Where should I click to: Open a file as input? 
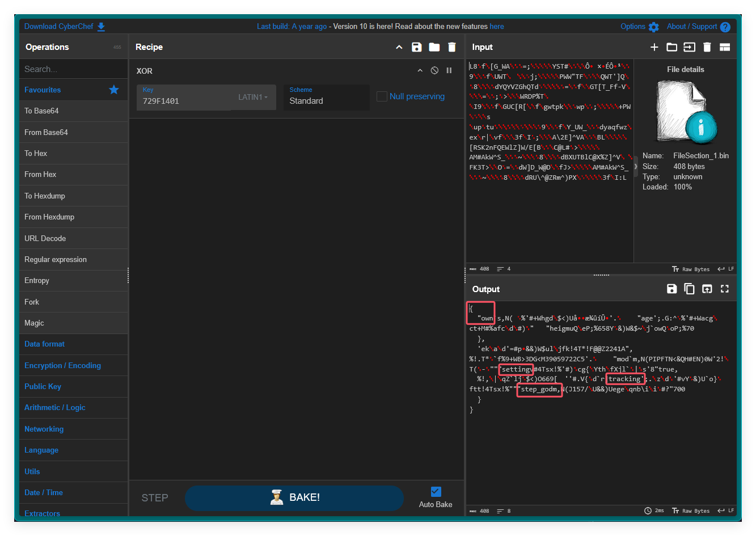(x=690, y=47)
